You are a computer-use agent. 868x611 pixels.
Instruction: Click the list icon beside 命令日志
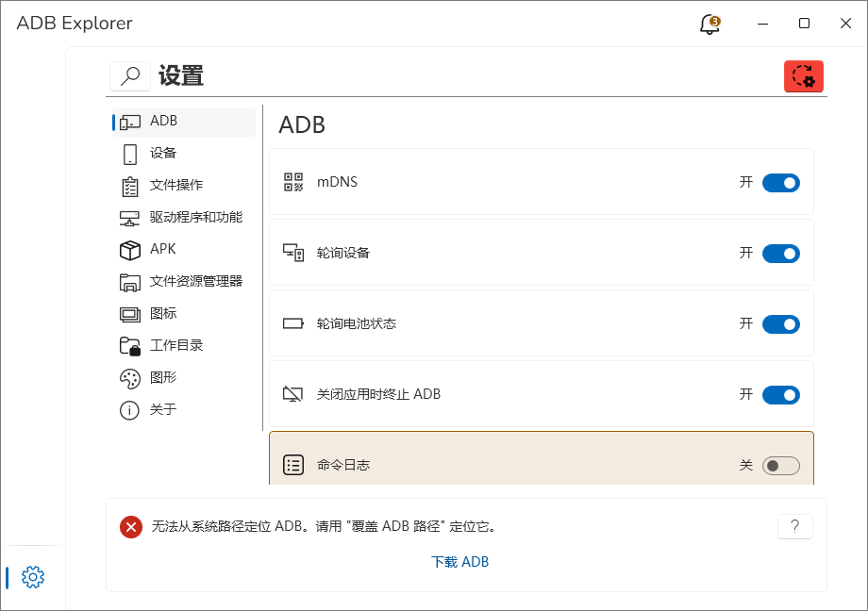pos(293,465)
